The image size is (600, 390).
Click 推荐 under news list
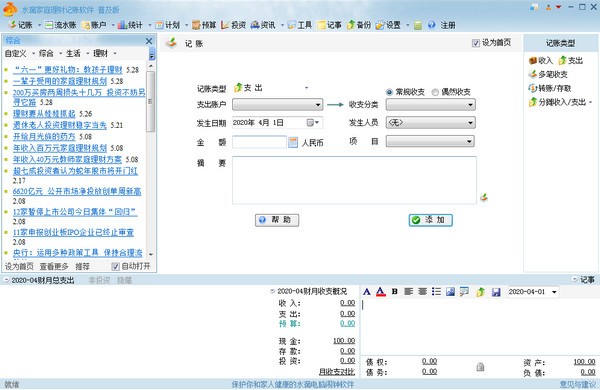(x=82, y=266)
